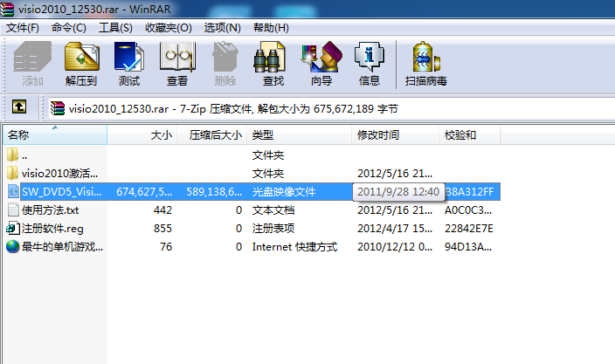Open the 收藏夹(O) menu
The height and width of the screenshot is (364, 615).
[x=169, y=28]
